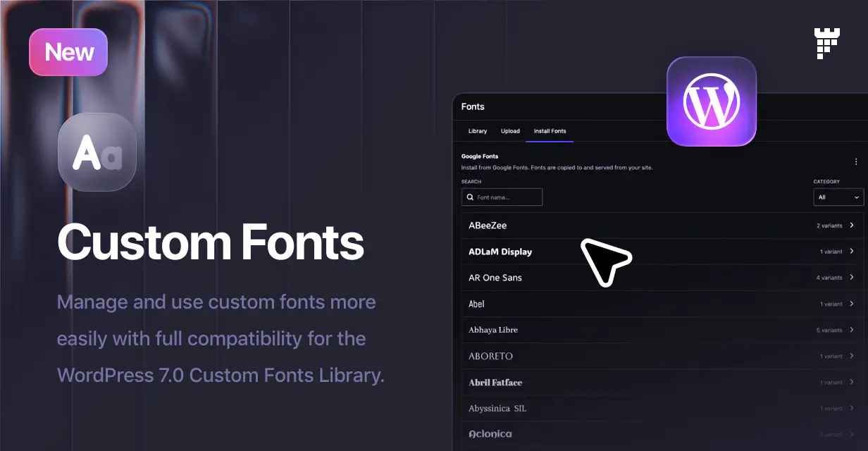
Task: Click the 5 variants label for Abhaya Libre
Action: (829, 330)
